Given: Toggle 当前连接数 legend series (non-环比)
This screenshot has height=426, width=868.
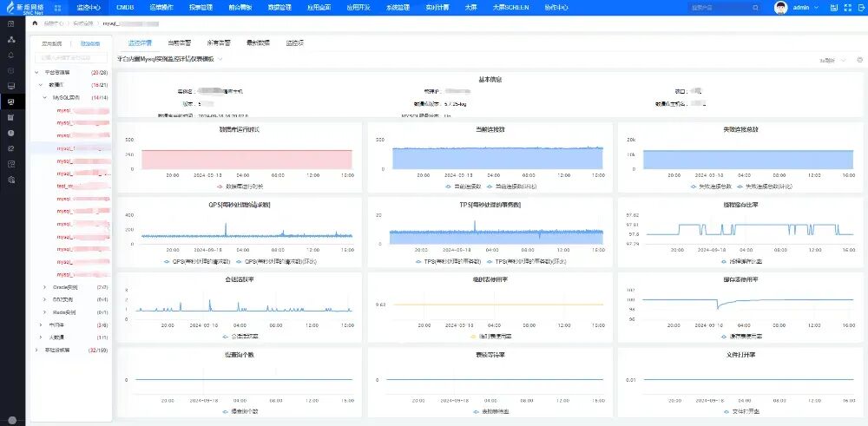Looking at the screenshot, I should 464,187.
